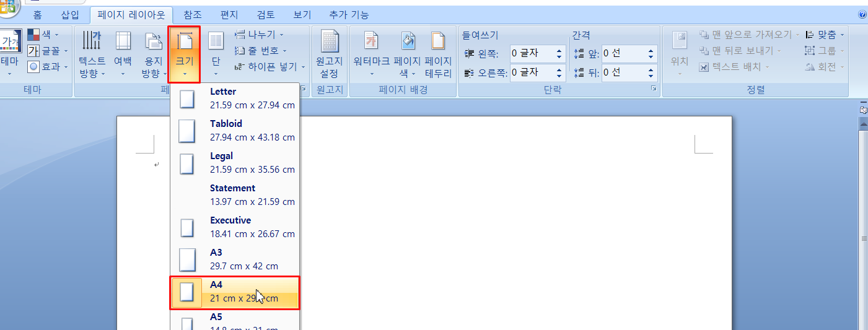
Task: Open Word Help question mark icon
Action: pyautogui.click(x=862, y=14)
